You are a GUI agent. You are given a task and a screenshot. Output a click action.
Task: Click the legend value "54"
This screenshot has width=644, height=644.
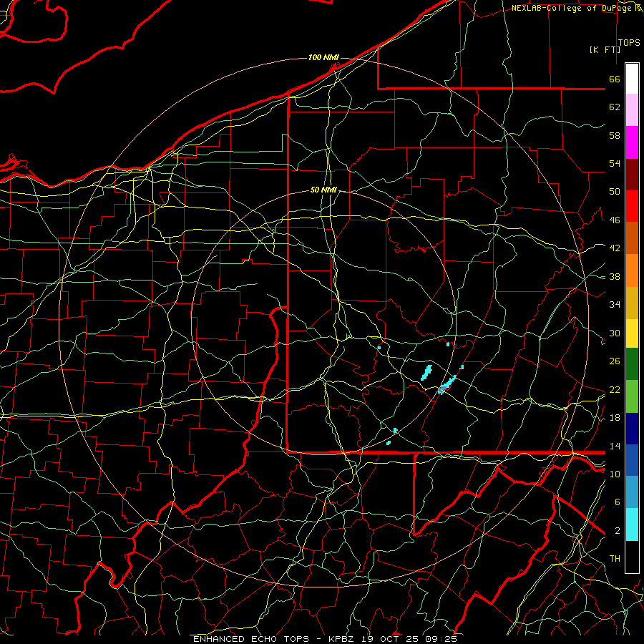615,163
